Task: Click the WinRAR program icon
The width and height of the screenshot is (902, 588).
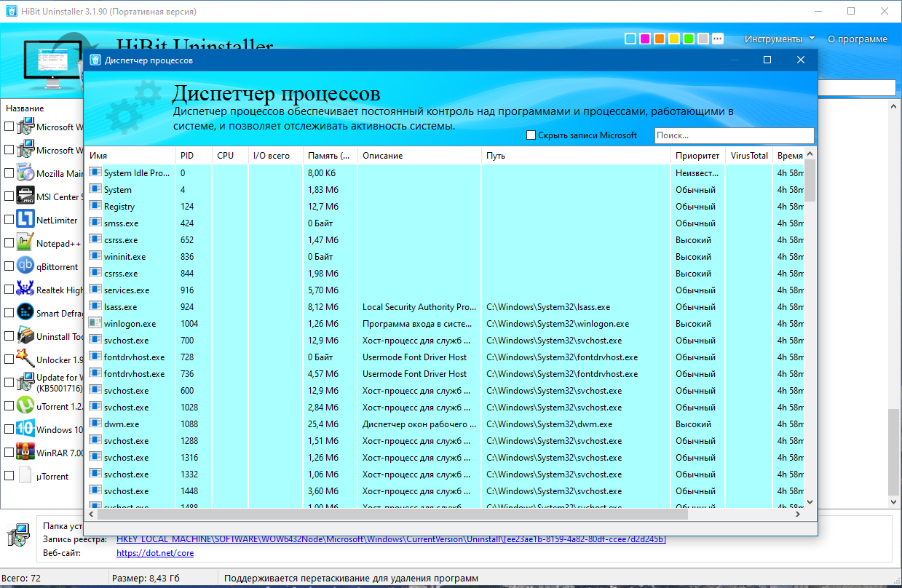Action: click(x=25, y=452)
